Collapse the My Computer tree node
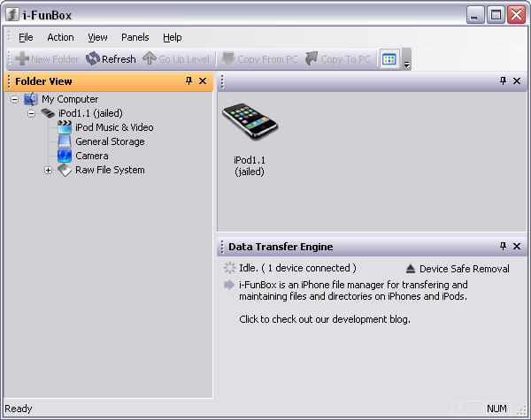Viewport: 531px width, 420px height. coord(15,100)
